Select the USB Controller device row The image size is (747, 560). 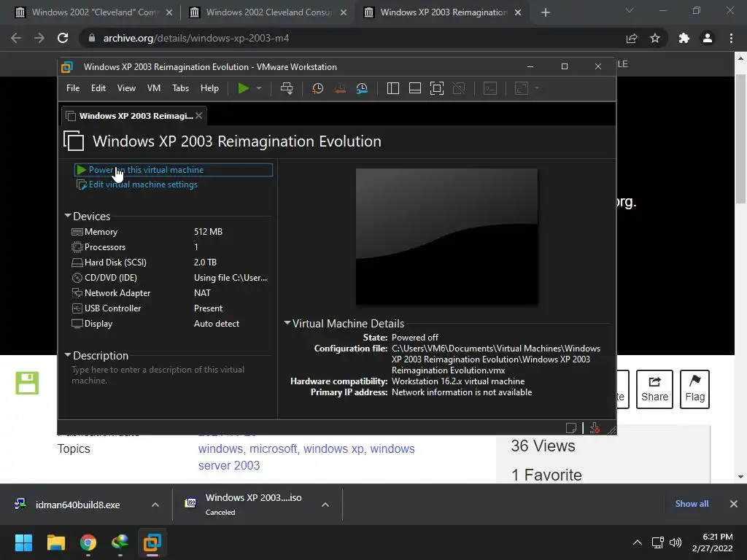[x=171, y=308]
